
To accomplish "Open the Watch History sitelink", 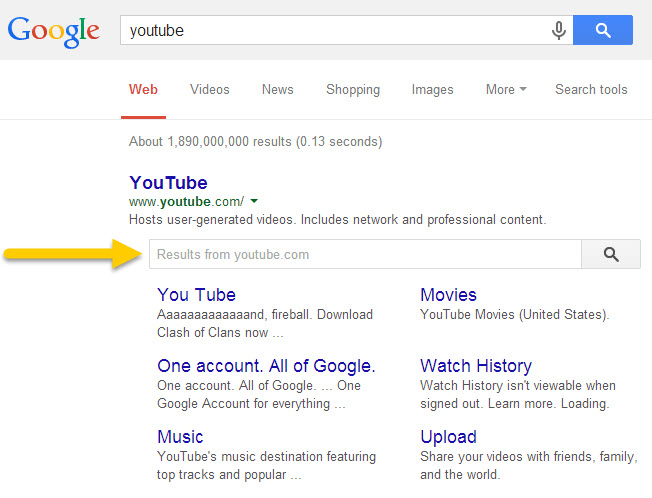I will [x=476, y=366].
